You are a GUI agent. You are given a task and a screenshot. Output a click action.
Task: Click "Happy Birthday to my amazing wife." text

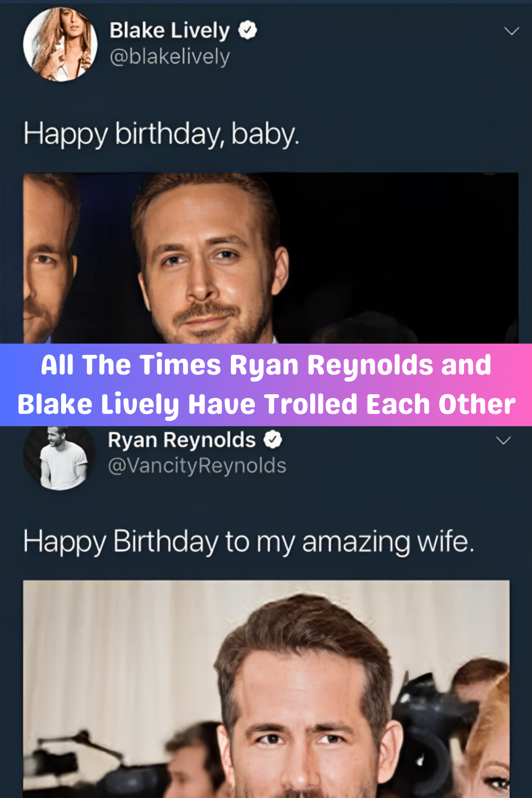pos(248,542)
